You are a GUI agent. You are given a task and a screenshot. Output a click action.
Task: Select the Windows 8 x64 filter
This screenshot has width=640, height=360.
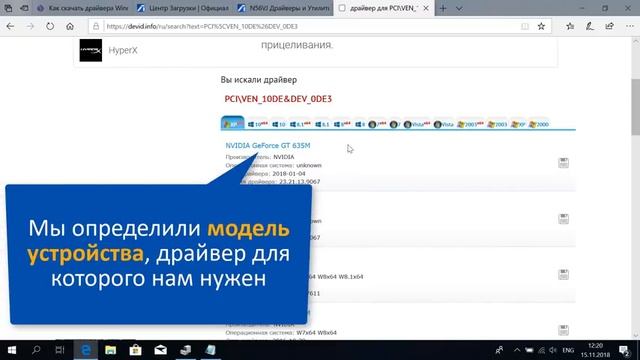point(342,124)
